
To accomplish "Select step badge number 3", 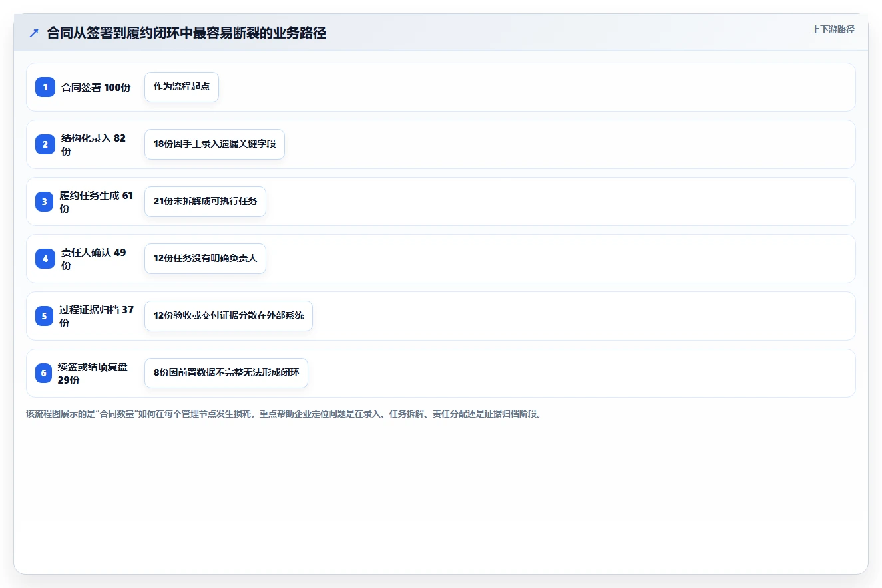I will [x=45, y=202].
